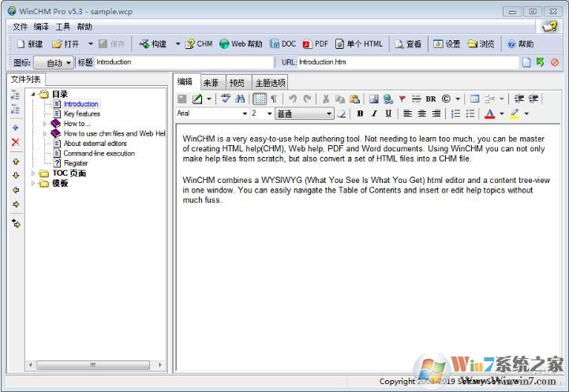Open the font color dropdown arrow
Screen dimensions: 569x392
pos(501,114)
